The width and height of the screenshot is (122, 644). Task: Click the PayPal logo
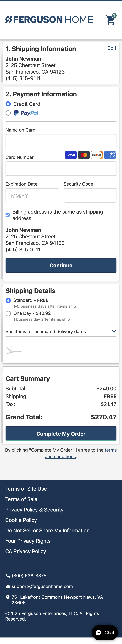(x=26, y=113)
